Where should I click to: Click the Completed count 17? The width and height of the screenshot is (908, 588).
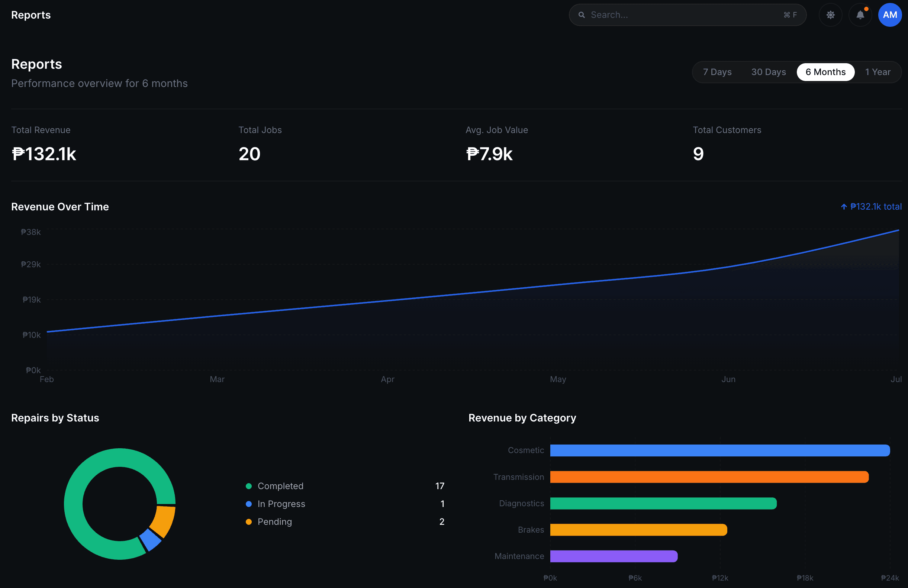439,486
